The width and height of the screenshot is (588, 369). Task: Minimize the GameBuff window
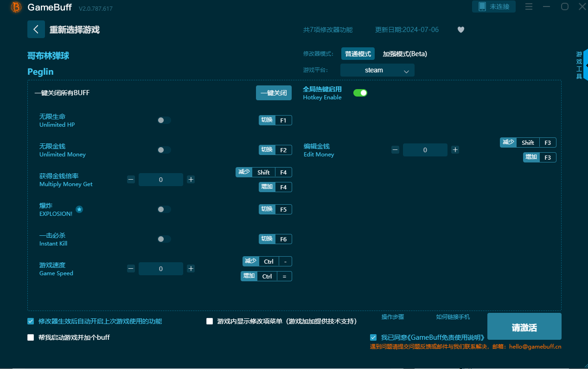click(547, 6)
